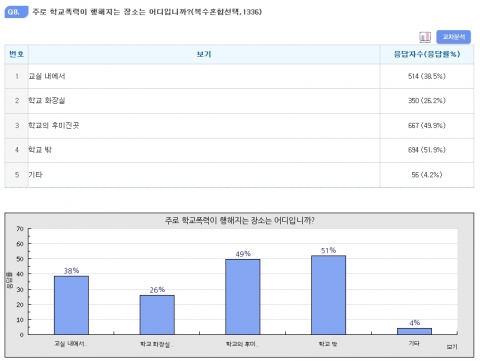Click the chart title text

(240, 220)
